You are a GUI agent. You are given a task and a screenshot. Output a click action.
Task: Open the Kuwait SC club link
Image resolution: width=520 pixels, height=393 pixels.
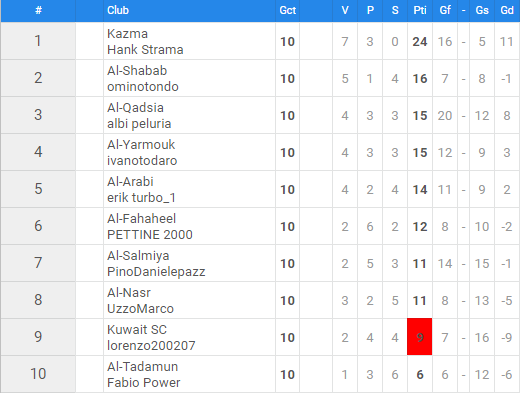137,330
